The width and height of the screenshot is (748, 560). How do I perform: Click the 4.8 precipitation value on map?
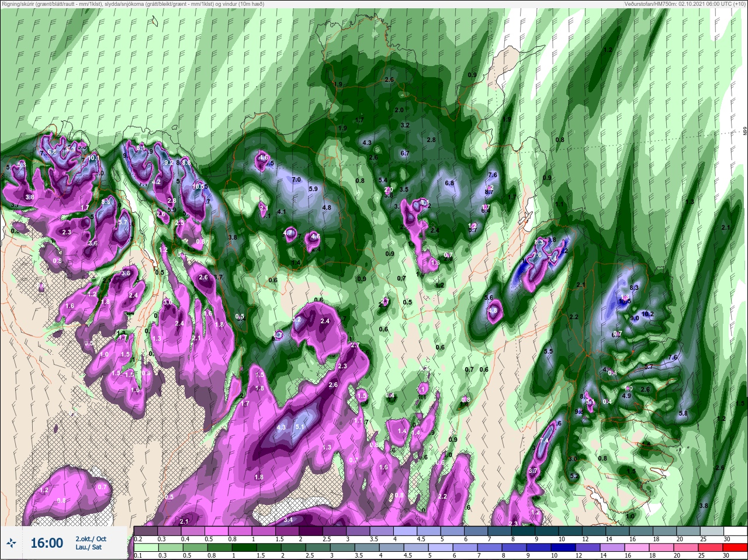point(327,208)
